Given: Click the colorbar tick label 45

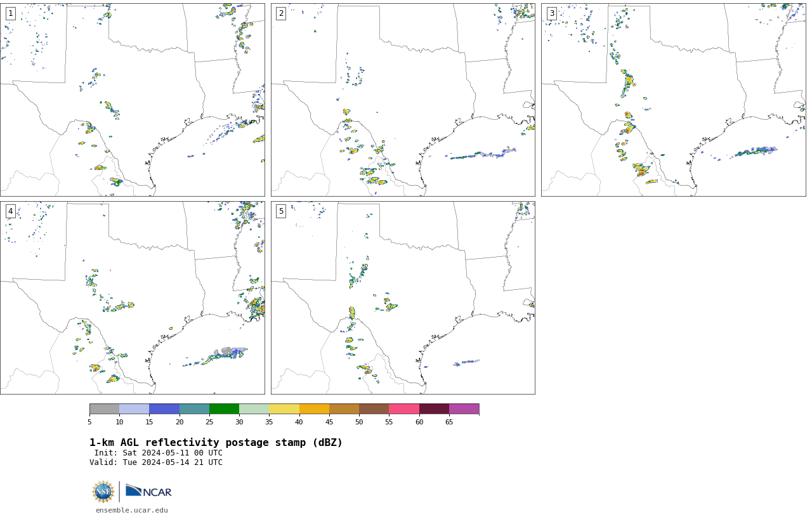Looking at the screenshot, I should tap(329, 422).
